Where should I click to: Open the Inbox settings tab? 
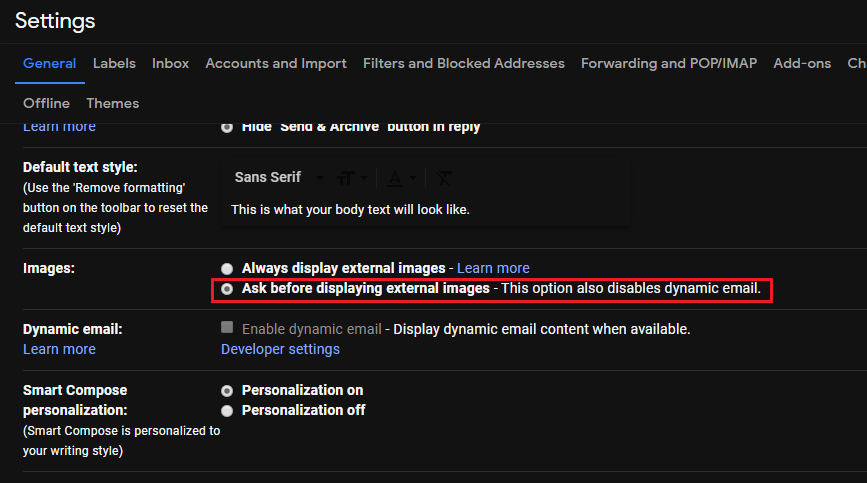click(x=170, y=63)
